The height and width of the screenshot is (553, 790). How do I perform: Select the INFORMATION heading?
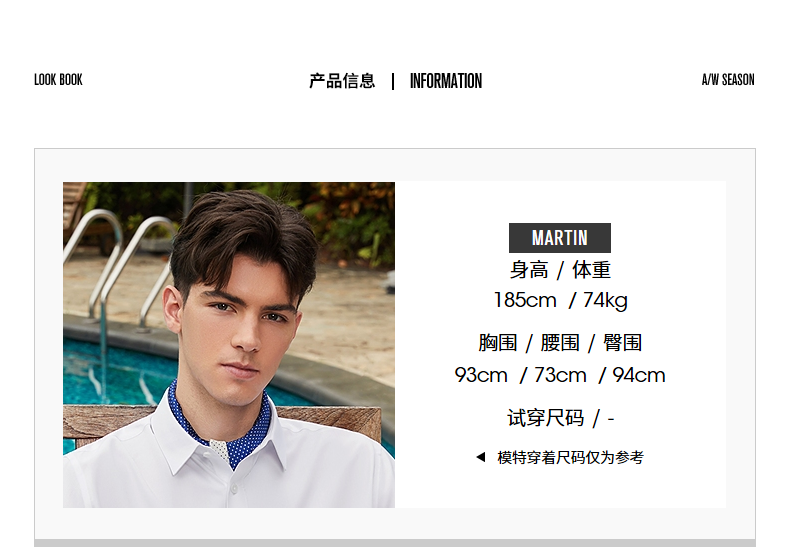click(446, 81)
